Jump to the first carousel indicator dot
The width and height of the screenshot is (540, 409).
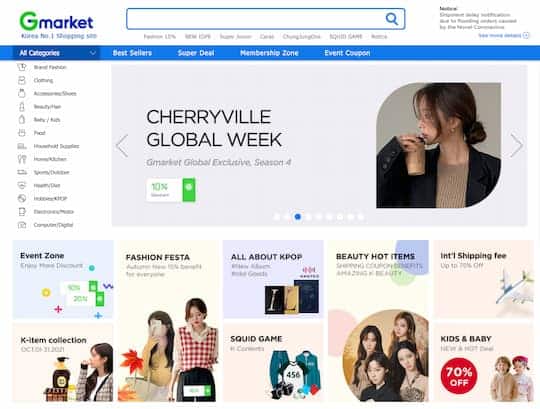point(277,217)
